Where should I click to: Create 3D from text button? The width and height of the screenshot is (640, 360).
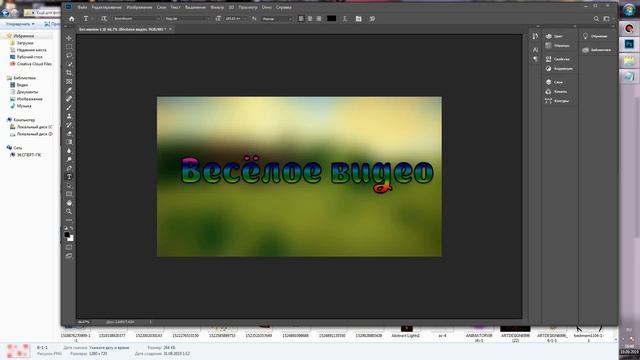point(372,19)
